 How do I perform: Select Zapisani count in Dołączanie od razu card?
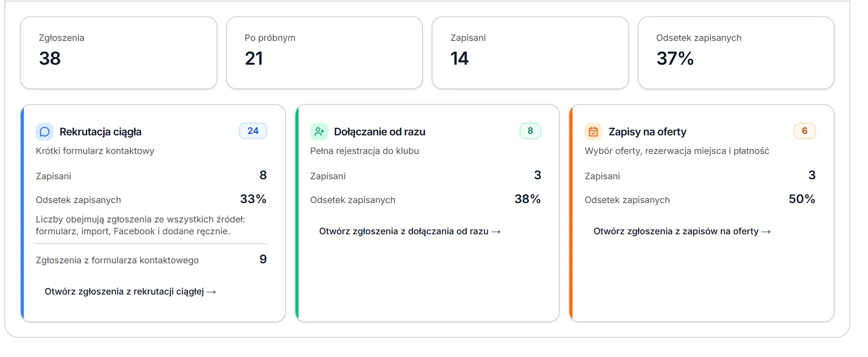coord(538,175)
